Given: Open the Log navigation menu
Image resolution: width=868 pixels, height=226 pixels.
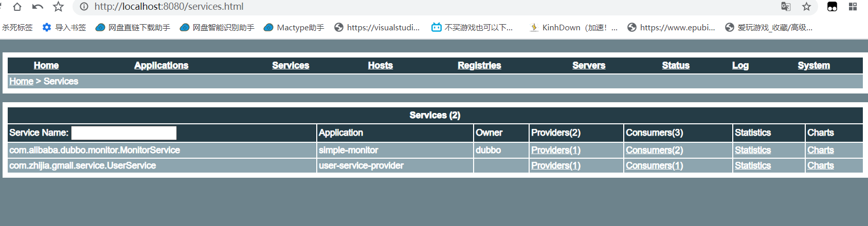Looking at the screenshot, I should point(740,65).
